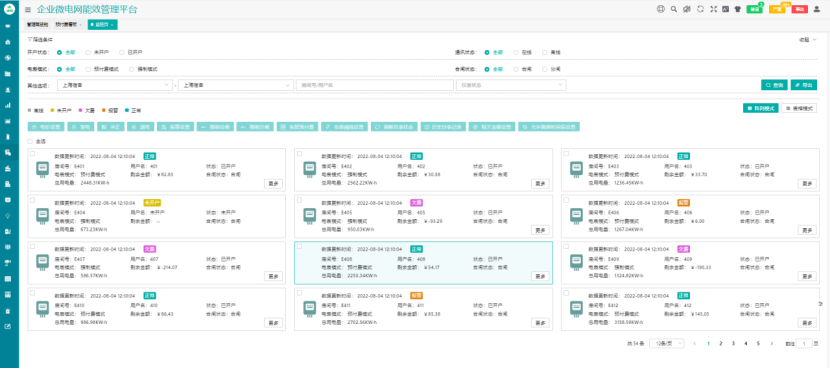Activate the fullscreen expand icon in the header
The image size is (830, 369).
point(714,9)
